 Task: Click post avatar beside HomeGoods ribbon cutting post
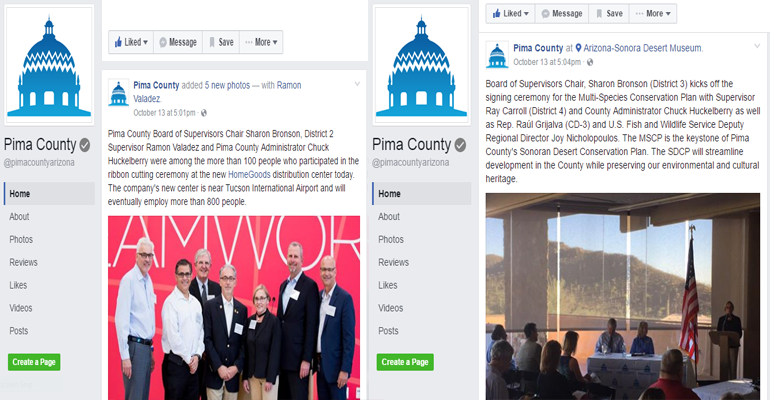click(x=118, y=93)
